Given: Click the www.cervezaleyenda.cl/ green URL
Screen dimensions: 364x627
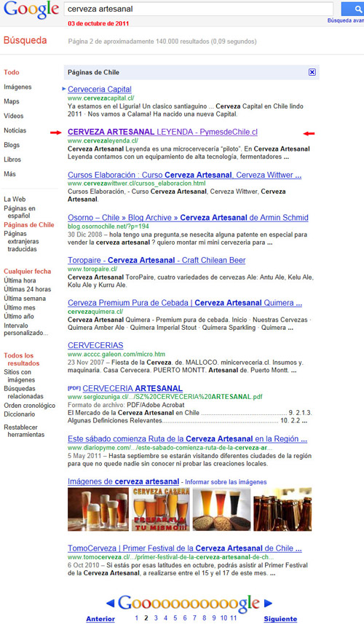Looking at the screenshot, I should point(103,141).
